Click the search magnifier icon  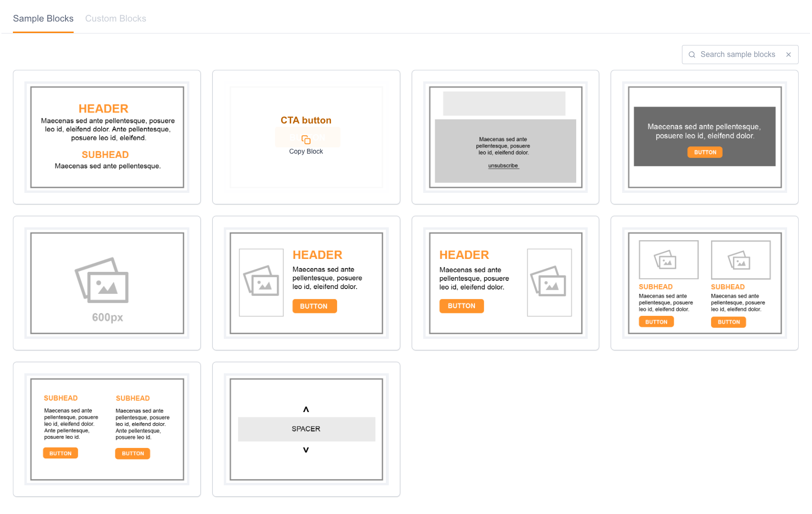692,54
